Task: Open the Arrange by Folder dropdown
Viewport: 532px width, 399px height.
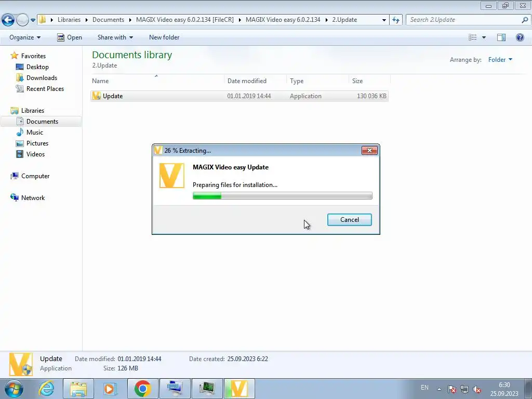Action: [500, 60]
